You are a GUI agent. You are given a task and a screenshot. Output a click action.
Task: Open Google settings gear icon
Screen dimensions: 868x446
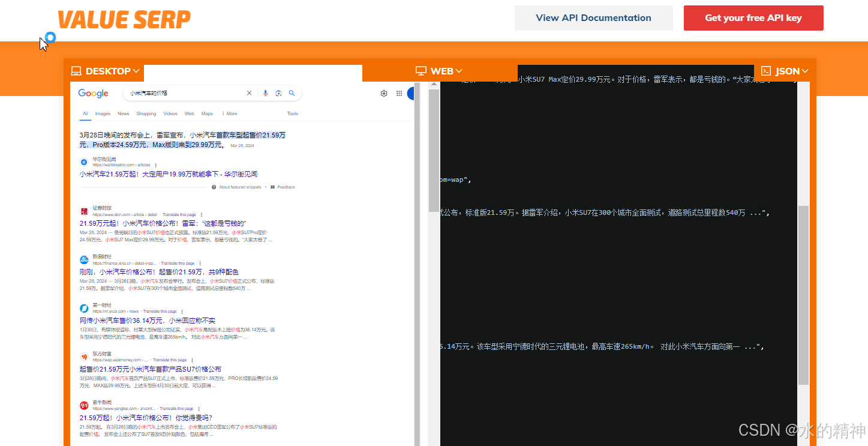coord(384,93)
